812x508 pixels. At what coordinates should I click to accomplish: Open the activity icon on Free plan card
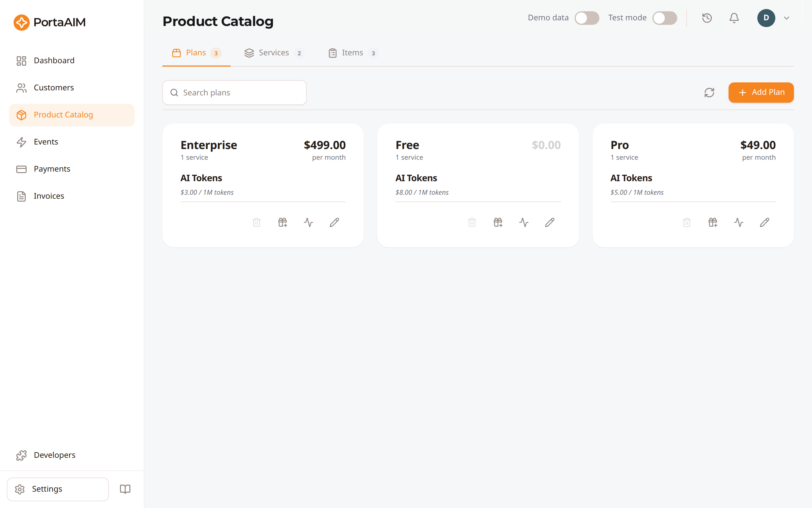[x=524, y=222]
